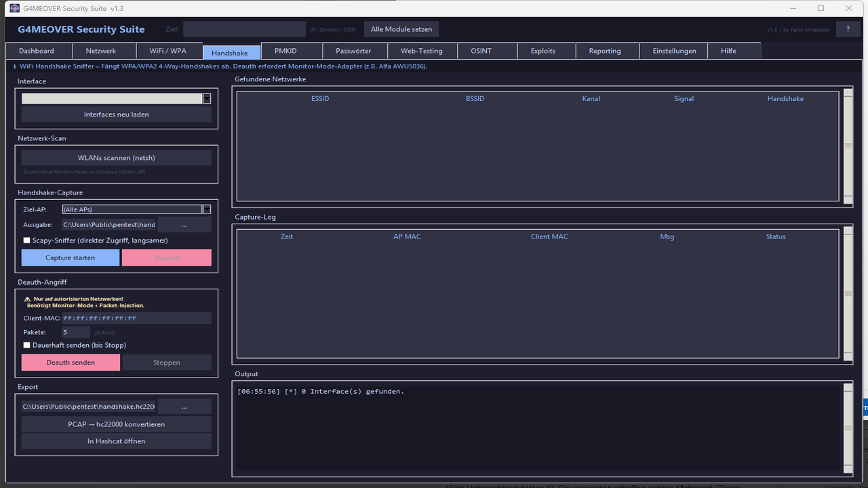Click output line '0 Interface(s) gefunden.'

(352, 392)
